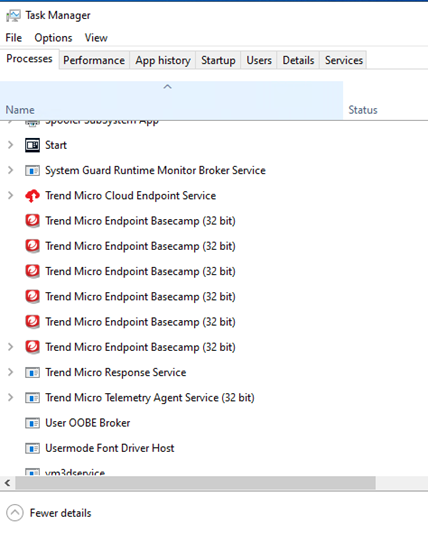Expand Trend Micro Telemetry Agent Service

tap(11, 397)
